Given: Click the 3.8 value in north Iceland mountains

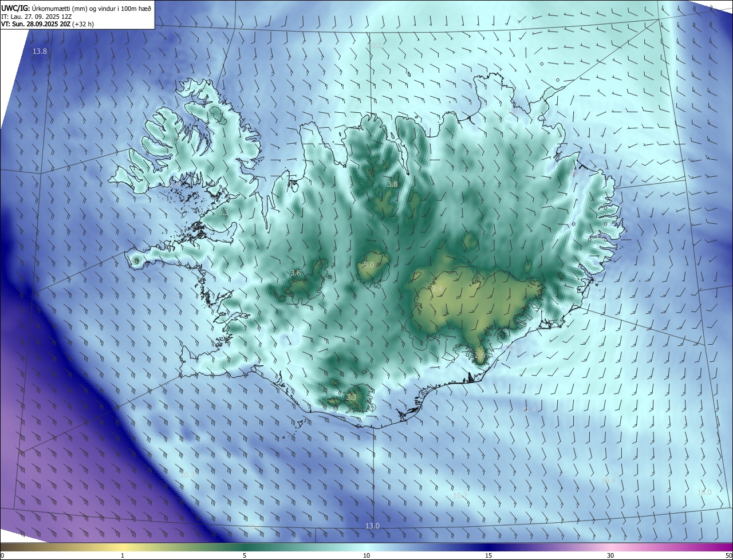Looking at the screenshot, I should [x=392, y=184].
